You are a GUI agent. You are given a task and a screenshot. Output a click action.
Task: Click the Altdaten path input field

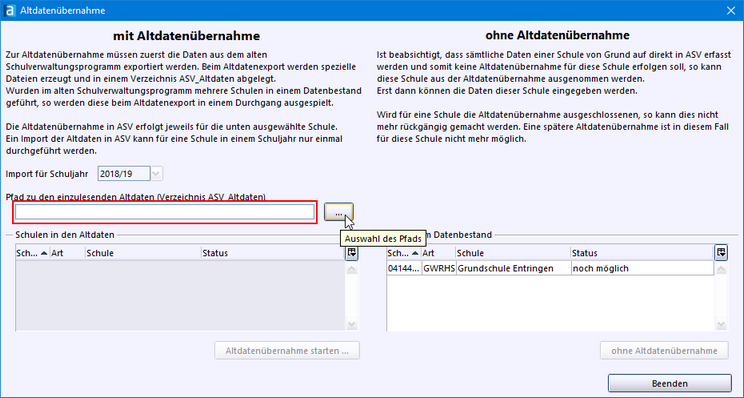coord(165,212)
